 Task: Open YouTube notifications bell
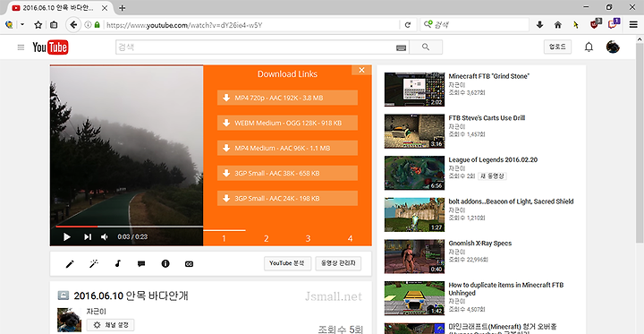coord(589,47)
